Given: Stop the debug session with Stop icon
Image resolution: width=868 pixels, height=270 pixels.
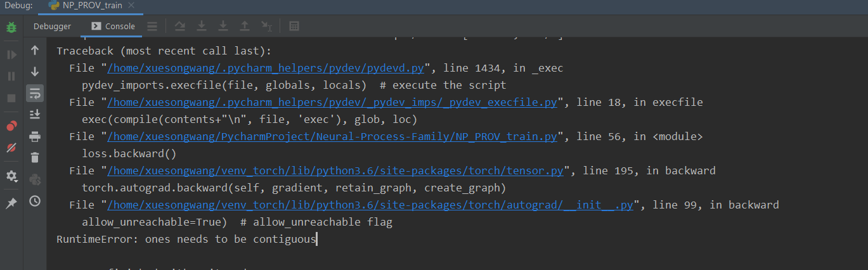Looking at the screenshot, I should click(11, 98).
